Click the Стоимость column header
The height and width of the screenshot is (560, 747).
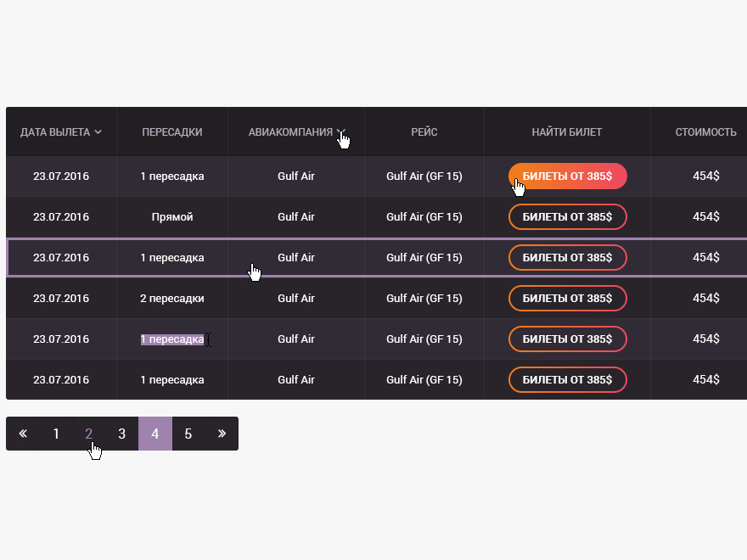[x=705, y=132]
